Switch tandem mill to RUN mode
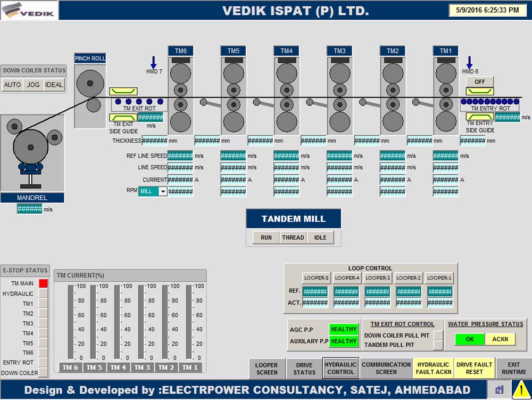Viewport: 532px width, 400px height. [x=267, y=238]
